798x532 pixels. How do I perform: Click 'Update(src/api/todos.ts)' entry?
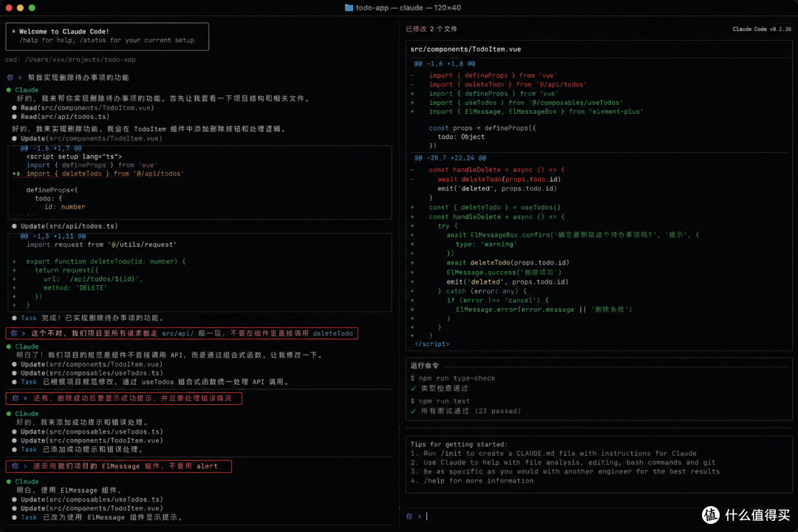[x=69, y=226]
